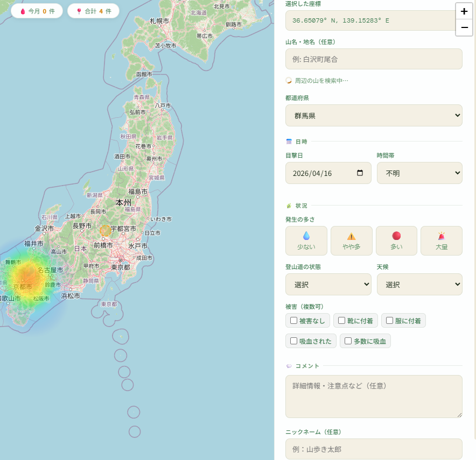Viewport: 476px width, 460px height.
Task: Enable the 吸血された checkbox
Action: (294, 341)
